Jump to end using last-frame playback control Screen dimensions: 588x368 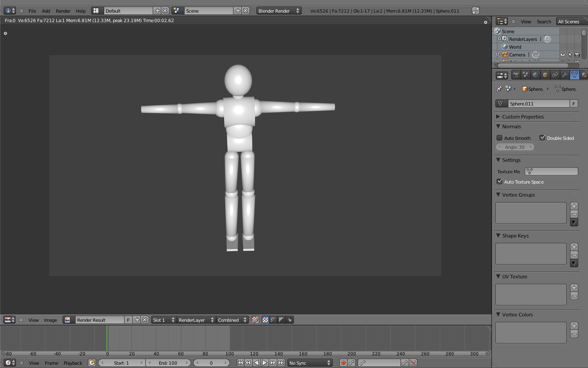click(281, 362)
